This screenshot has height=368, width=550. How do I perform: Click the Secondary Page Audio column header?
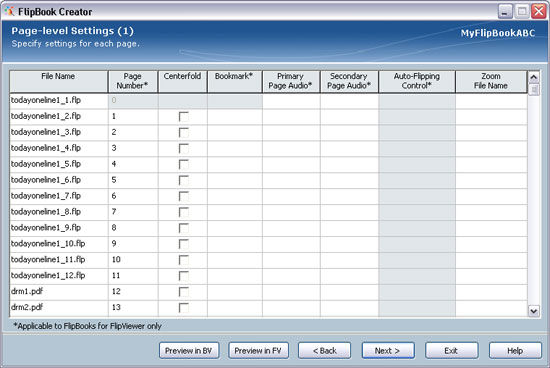point(349,82)
